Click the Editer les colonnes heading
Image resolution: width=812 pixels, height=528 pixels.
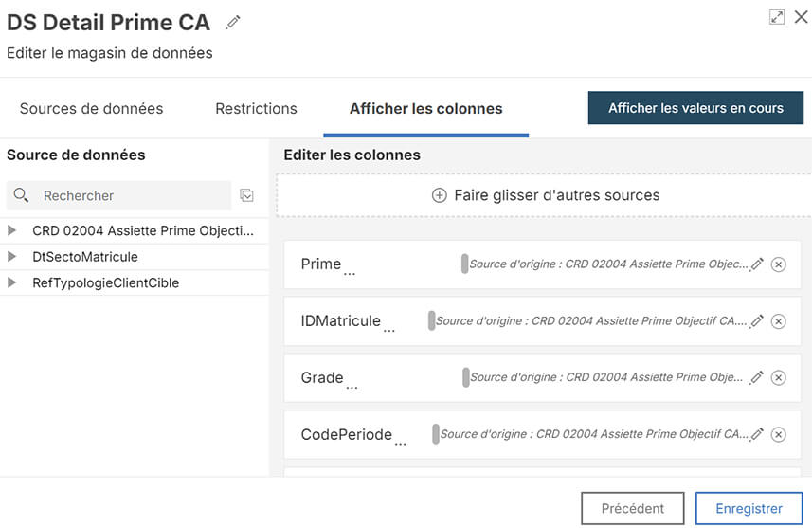352,155
